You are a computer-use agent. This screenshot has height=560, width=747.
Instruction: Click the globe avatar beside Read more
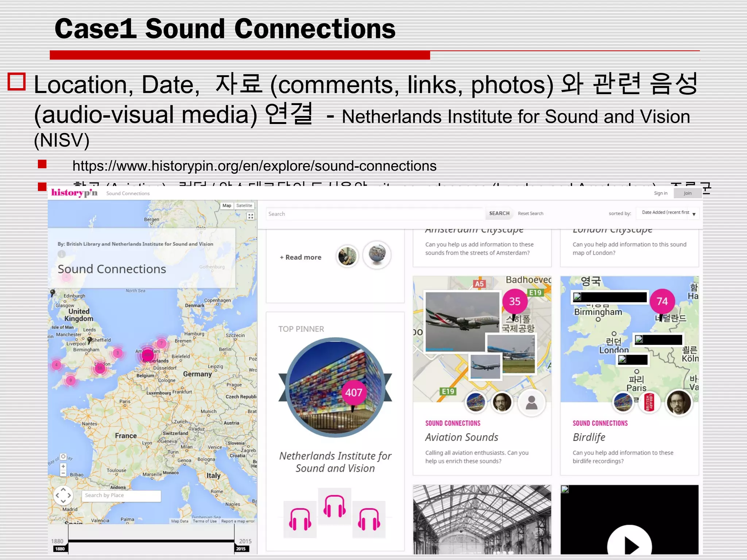(x=377, y=254)
